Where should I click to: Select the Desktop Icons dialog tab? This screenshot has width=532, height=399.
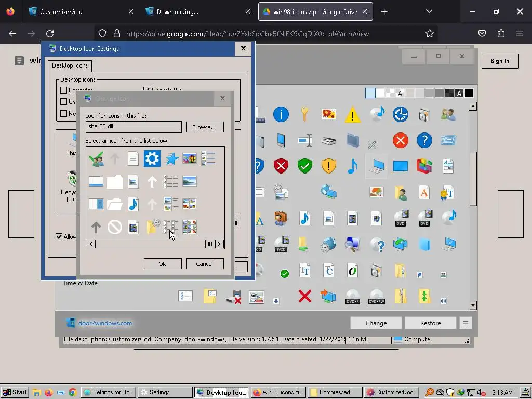pyautogui.click(x=70, y=65)
